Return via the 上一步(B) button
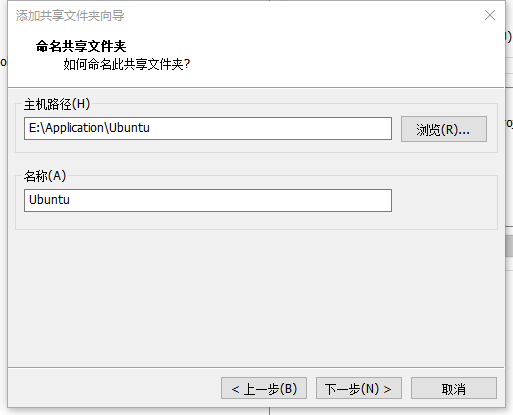Image resolution: width=513 pixels, height=415 pixels. pos(264,388)
